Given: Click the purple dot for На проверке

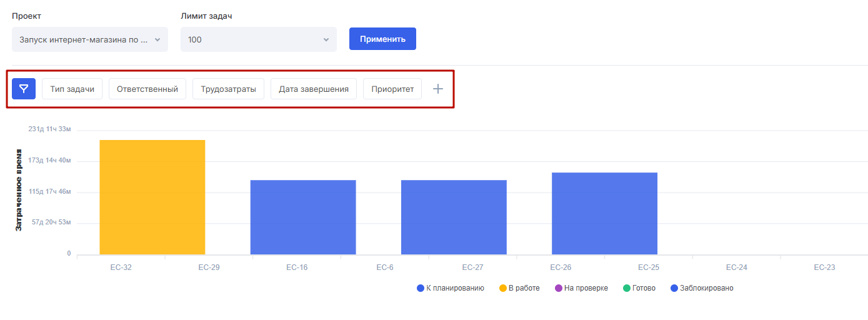Looking at the screenshot, I should coord(558,288).
